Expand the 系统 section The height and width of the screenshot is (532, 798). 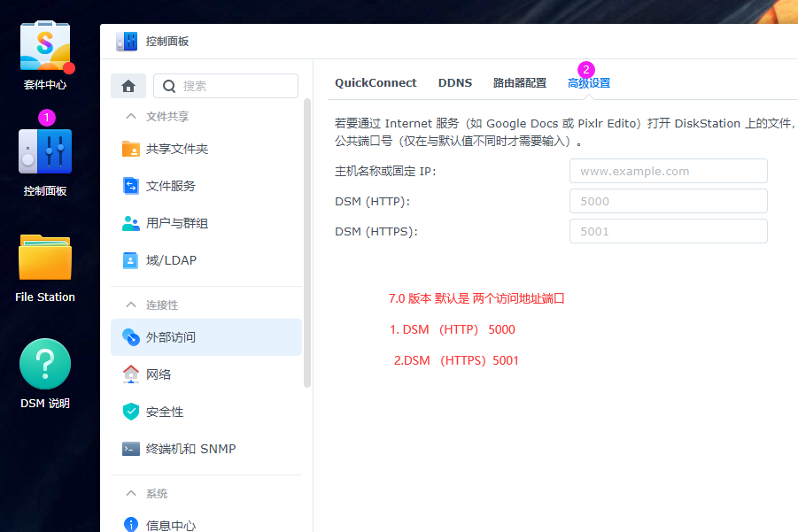(x=158, y=493)
